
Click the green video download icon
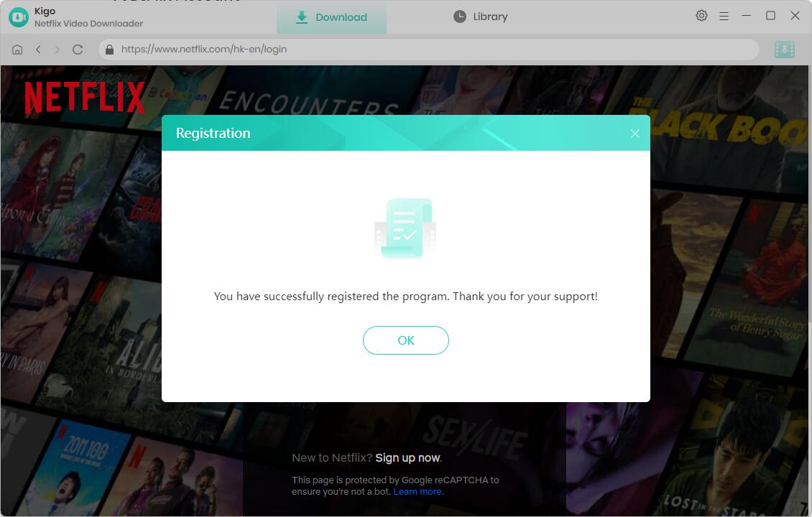[x=784, y=50]
